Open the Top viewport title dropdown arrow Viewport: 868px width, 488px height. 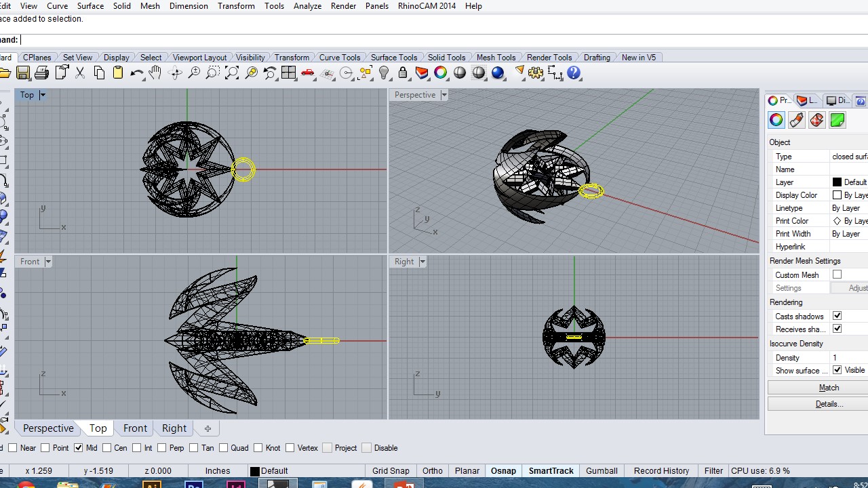click(x=42, y=95)
